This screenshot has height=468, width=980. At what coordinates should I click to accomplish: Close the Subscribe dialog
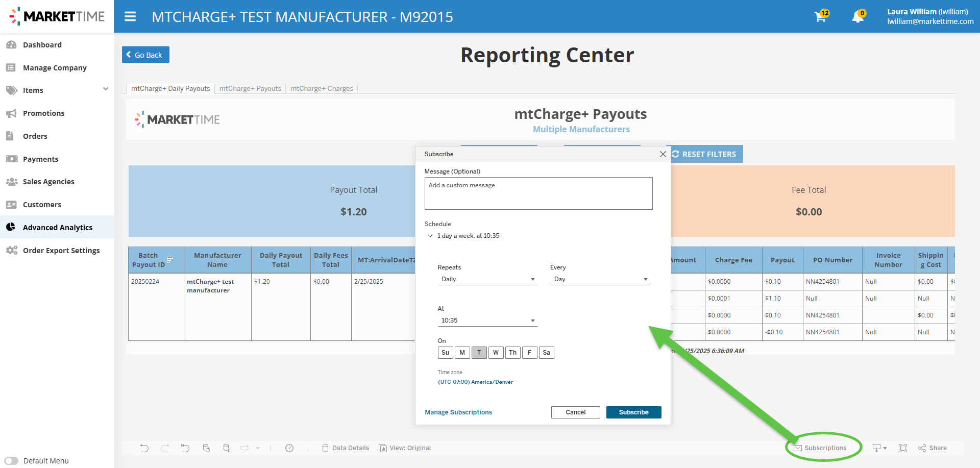[663, 154]
